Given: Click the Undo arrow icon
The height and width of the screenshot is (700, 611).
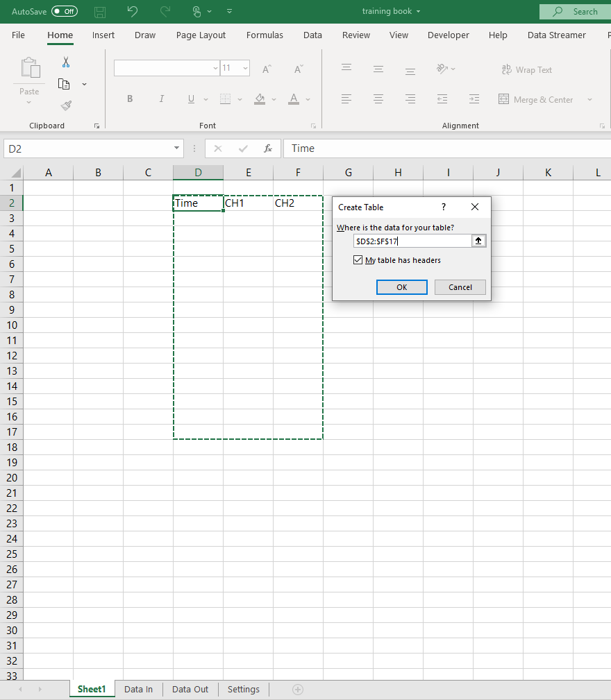Looking at the screenshot, I should (x=132, y=11).
